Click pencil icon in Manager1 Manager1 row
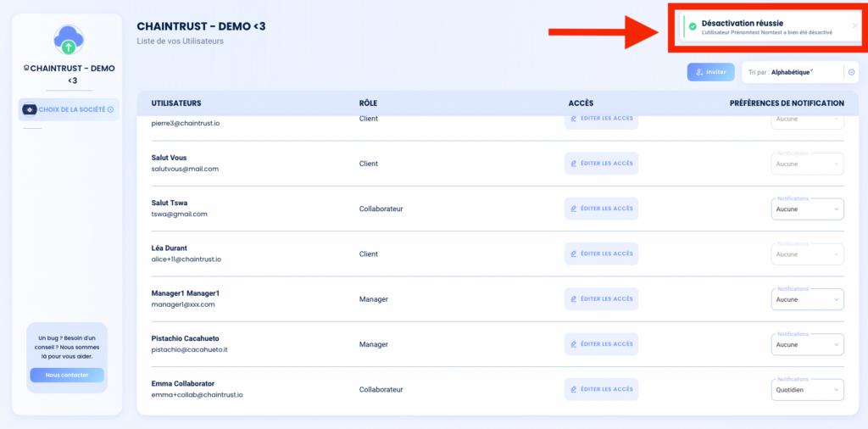 point(574,299)
